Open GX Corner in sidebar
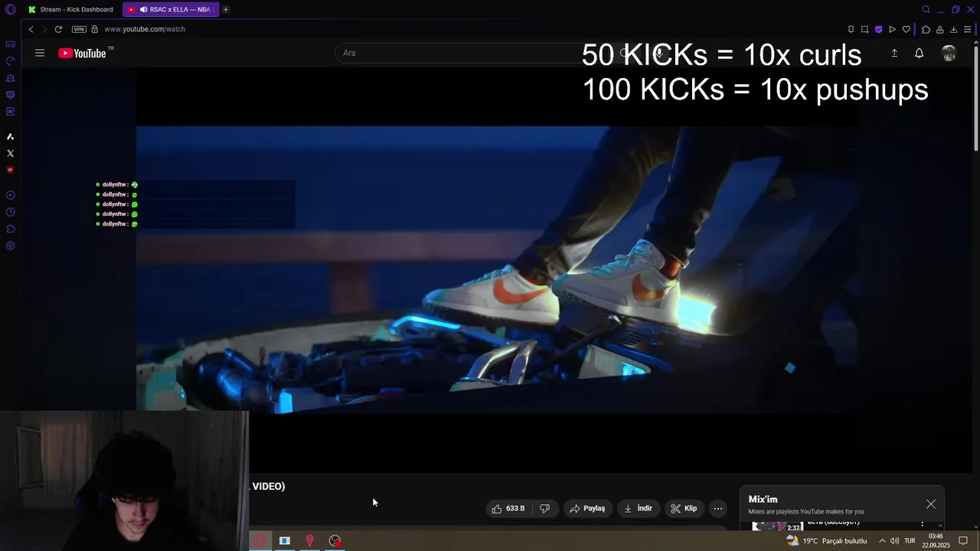Viewport: 980px width, 551px height. click(10, 44)
